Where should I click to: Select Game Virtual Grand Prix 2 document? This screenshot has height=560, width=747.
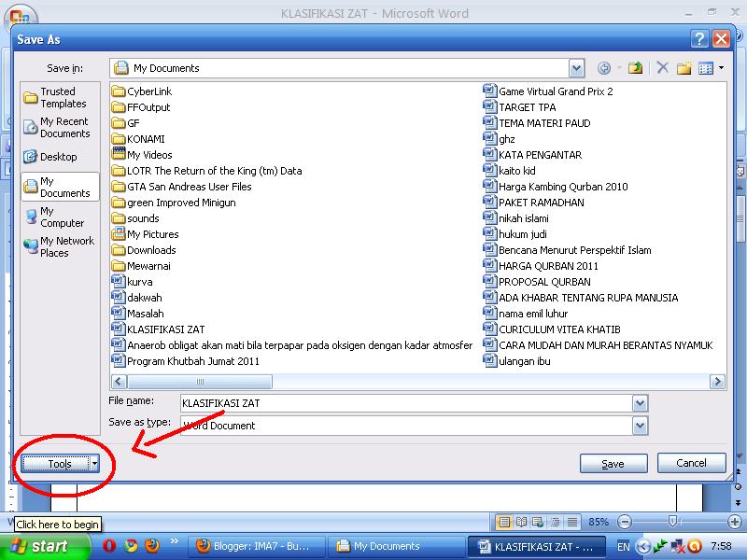(548, 91)
